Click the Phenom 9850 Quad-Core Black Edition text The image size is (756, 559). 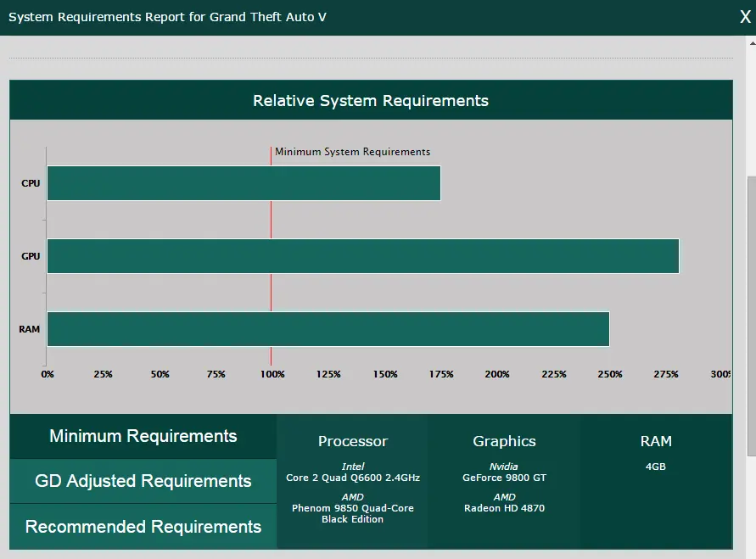[353, 514]
